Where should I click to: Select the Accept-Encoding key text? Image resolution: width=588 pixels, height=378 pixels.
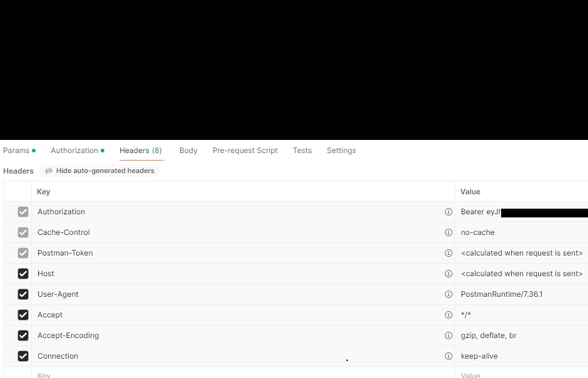coord(68,336)
